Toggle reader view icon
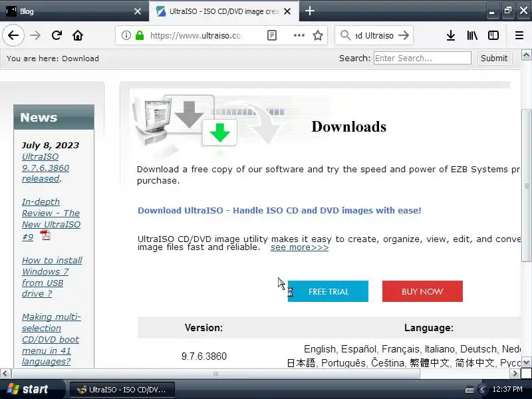The image size is (532, 399). pyautogui.click(x=272, y=35)
